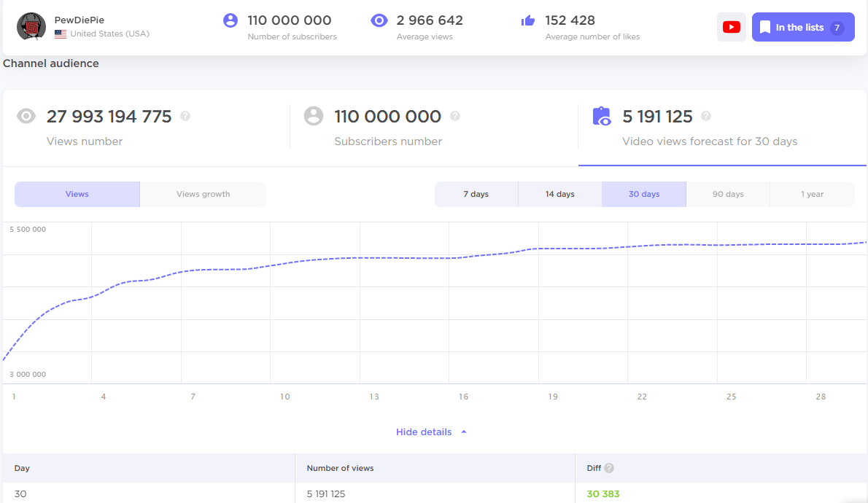Open the Subscribers number tab
This screenshot has width=868, height=503.
[434, 128]
